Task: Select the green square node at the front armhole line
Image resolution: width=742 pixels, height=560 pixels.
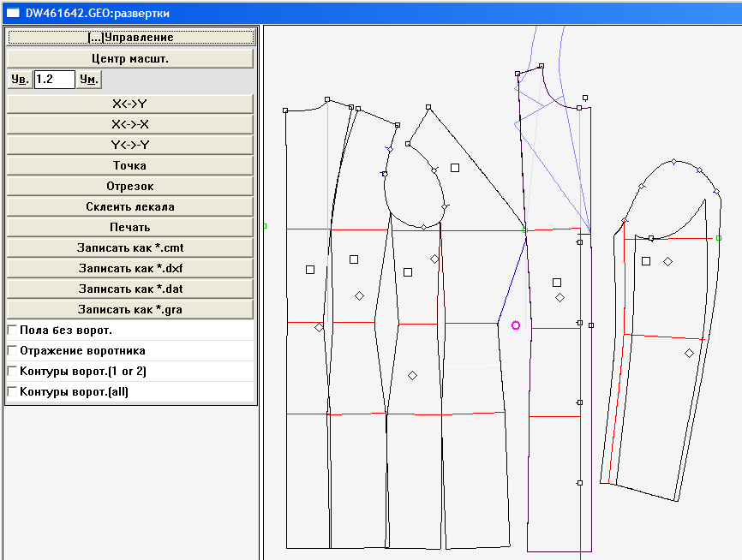Action: 524,230
